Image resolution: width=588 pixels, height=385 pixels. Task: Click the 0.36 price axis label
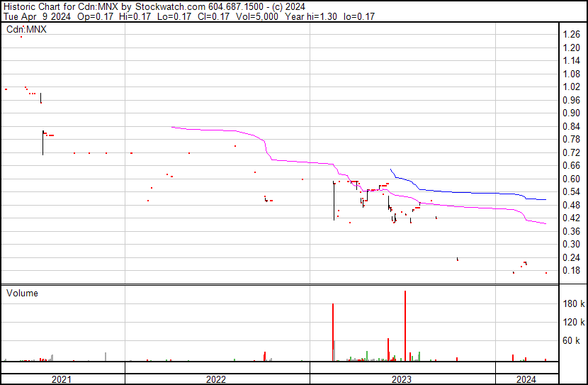(572, 232)
